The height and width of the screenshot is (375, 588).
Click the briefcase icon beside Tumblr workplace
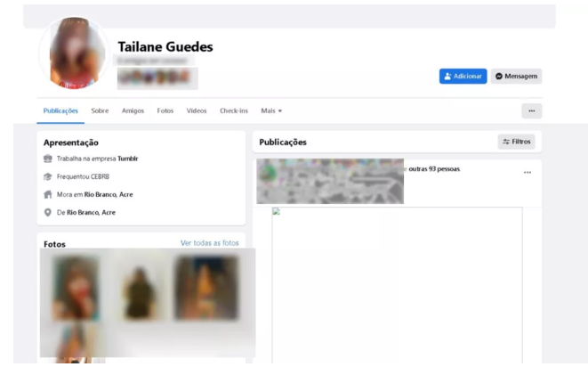tap(48, 159)
